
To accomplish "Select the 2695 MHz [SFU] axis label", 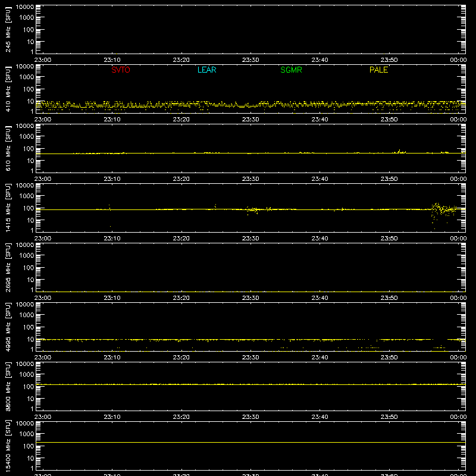I will coord(8,268).
